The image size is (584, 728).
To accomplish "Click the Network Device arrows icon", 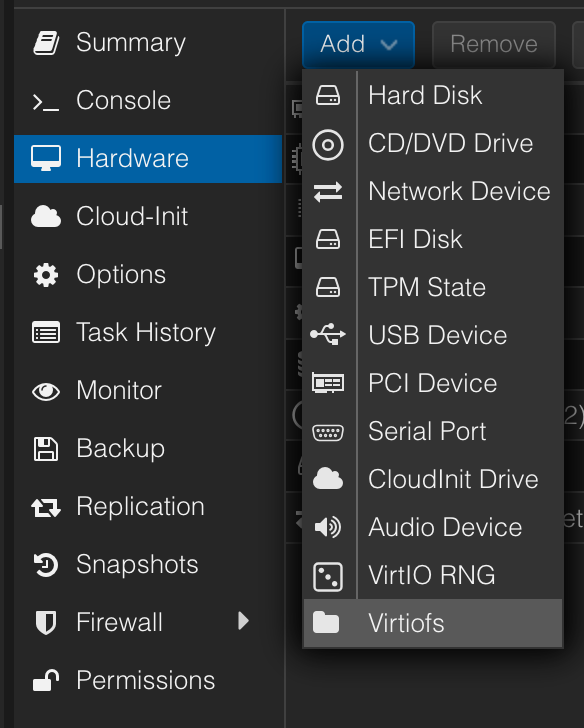I will (x=328, y=192).
